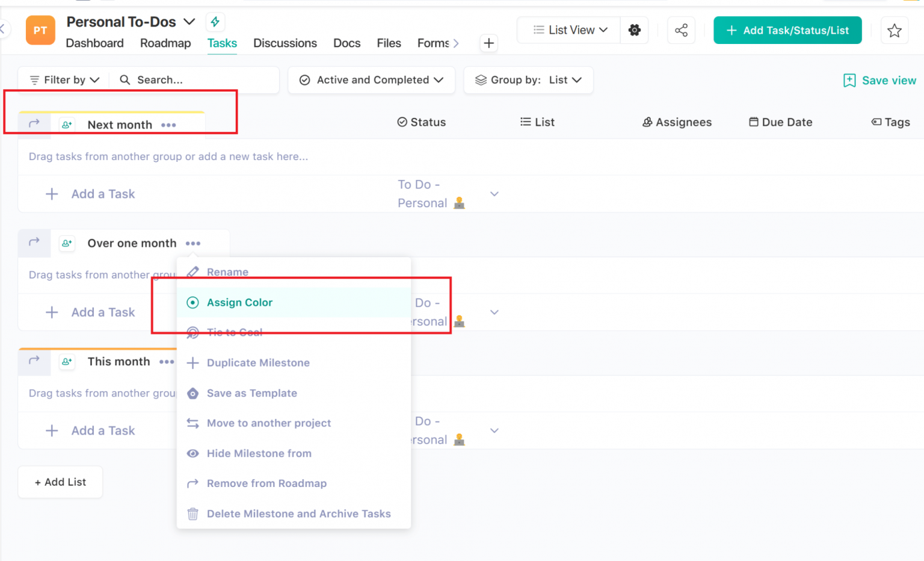Open the Forms tab

pos(433,43)
